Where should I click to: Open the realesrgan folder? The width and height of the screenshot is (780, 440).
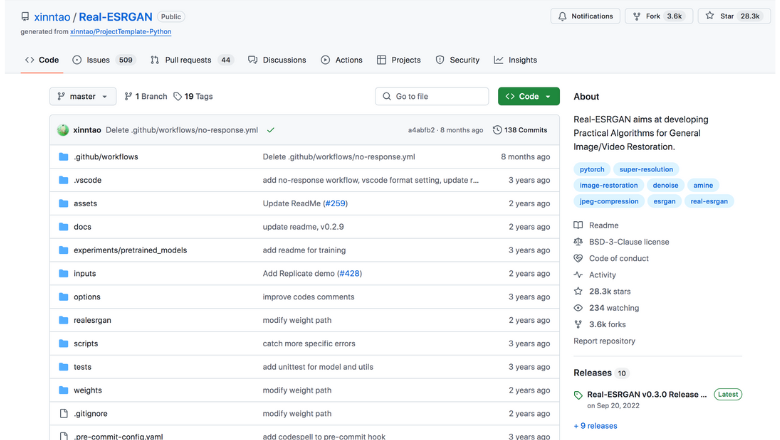(x=92, y=320)
